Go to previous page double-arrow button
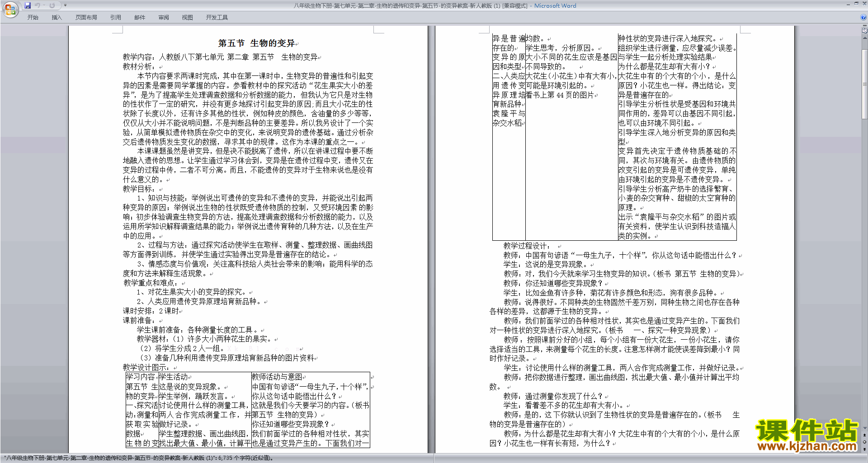The image size is (868, 463). (865, 435)
